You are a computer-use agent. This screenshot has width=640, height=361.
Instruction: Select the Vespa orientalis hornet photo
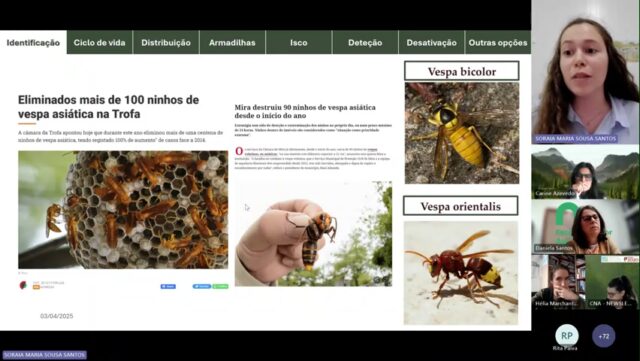[x=461, y=273]
